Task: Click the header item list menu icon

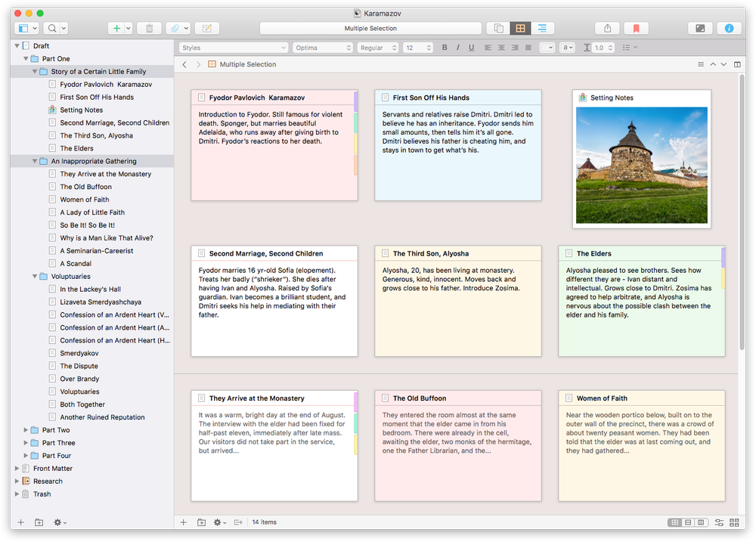Action: coord(701,64)
